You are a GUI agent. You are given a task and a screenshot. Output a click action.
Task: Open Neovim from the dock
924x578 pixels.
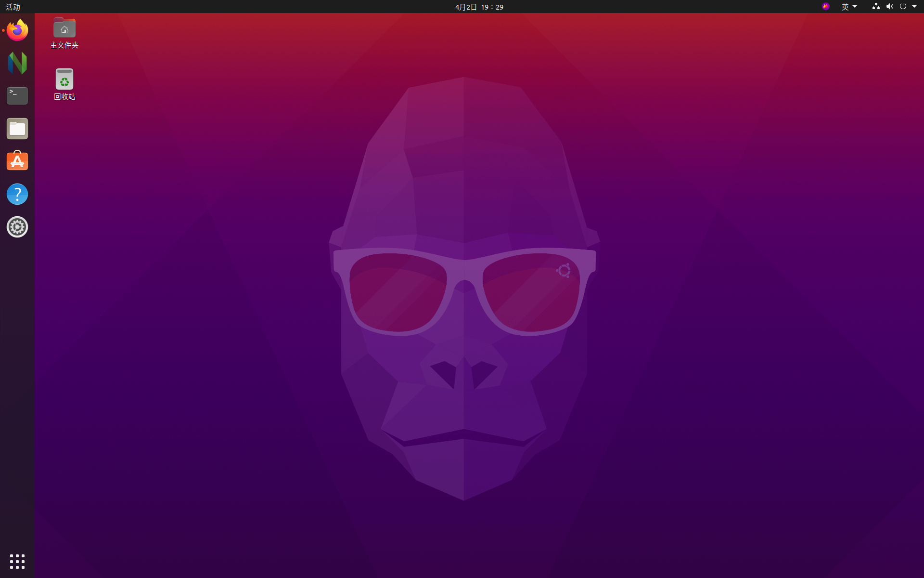coord(17,63)
